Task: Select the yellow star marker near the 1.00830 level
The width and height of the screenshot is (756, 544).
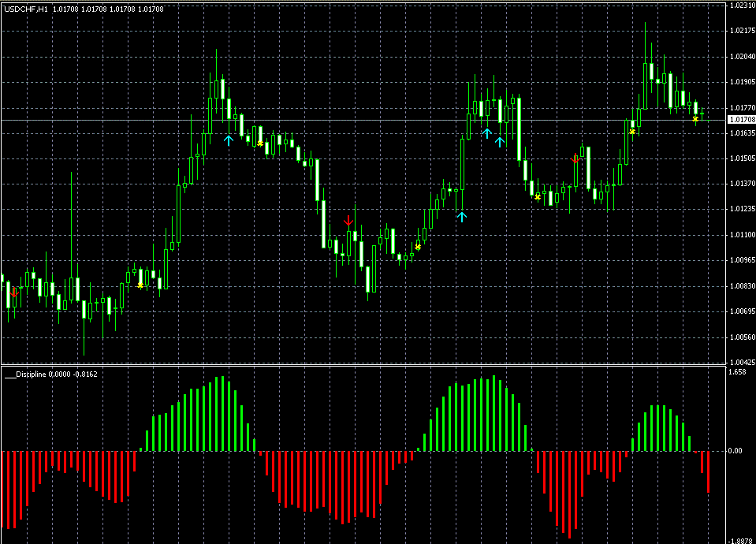Action: click(x=140, y=285)
